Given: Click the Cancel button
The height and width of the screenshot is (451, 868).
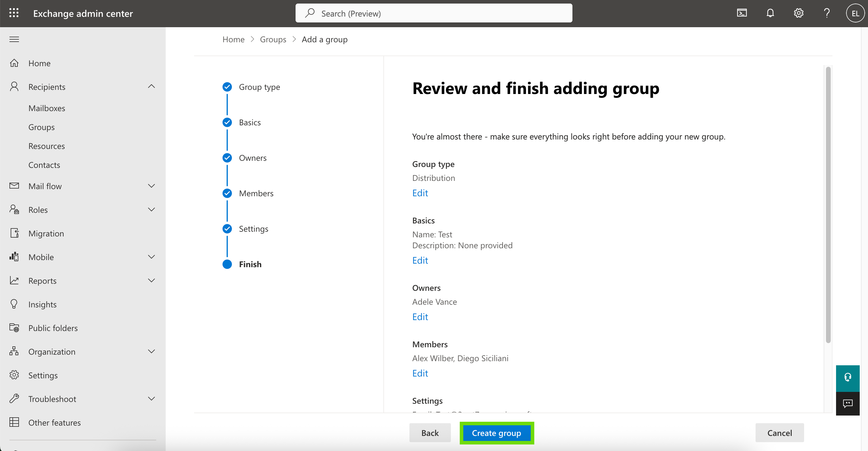Looking at the screenshot, I should [x=779, y=433].
